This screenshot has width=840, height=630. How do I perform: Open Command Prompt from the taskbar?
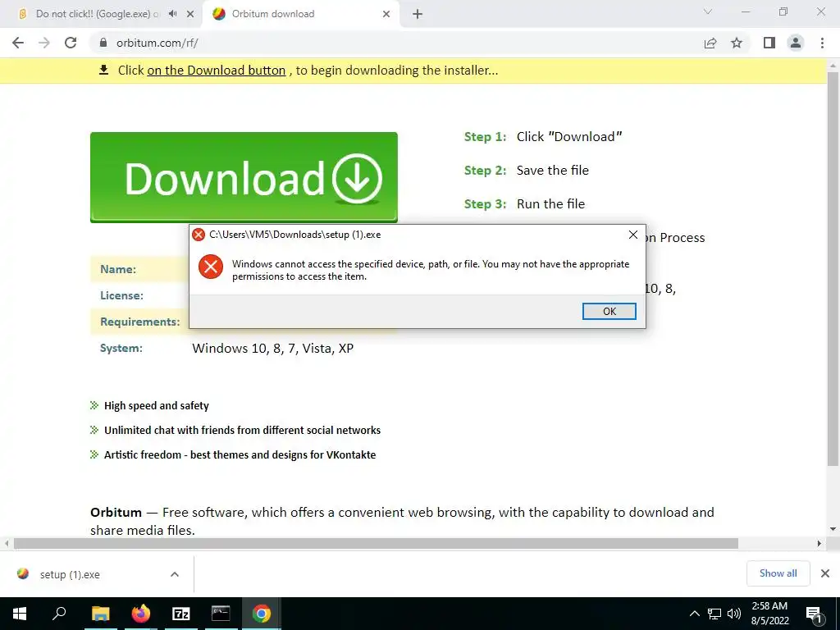tap(221, 614)
